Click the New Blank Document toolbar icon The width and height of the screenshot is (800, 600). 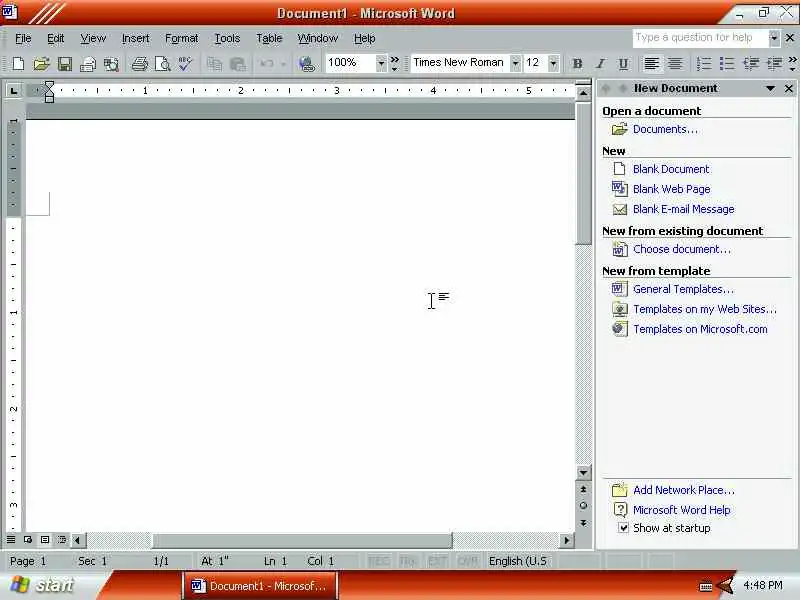[18, 63]
